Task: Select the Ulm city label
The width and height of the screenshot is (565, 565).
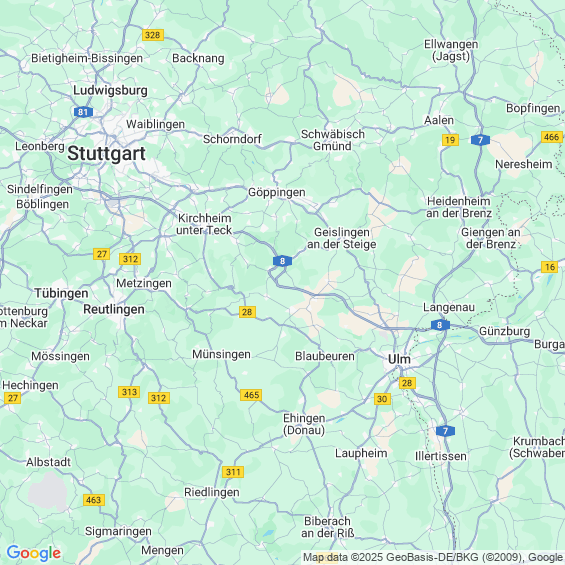Action: coord(399,359)
